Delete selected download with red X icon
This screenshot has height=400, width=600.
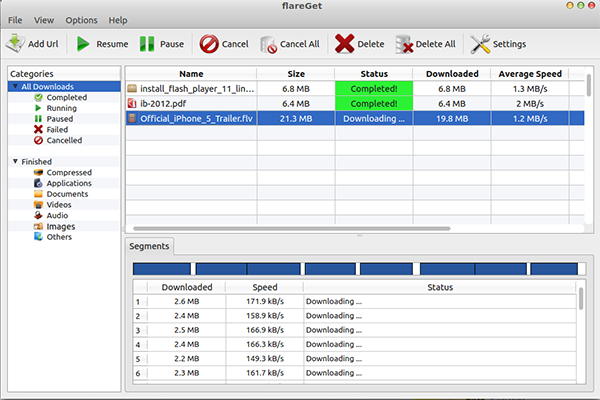click(x=344, y=44)
